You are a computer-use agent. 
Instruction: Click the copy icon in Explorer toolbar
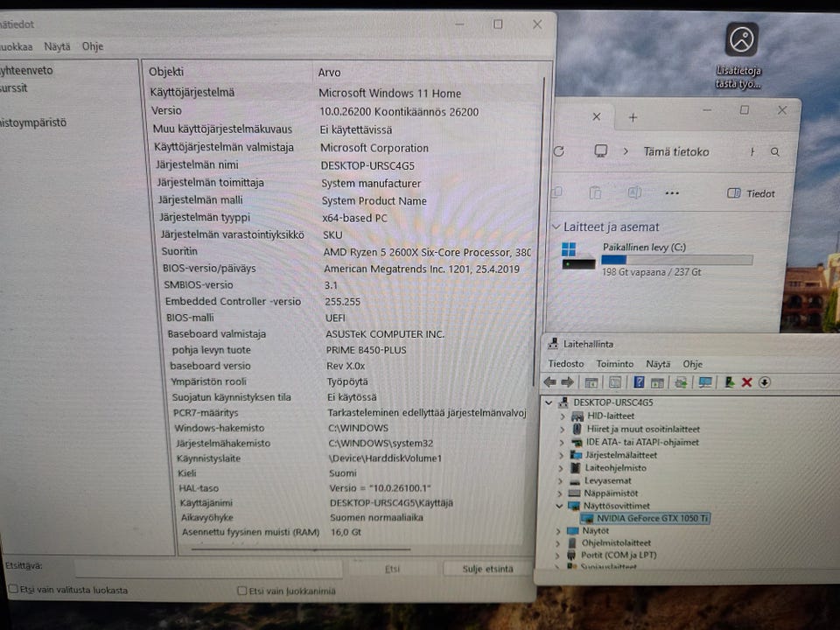click(x=557, y=192)
